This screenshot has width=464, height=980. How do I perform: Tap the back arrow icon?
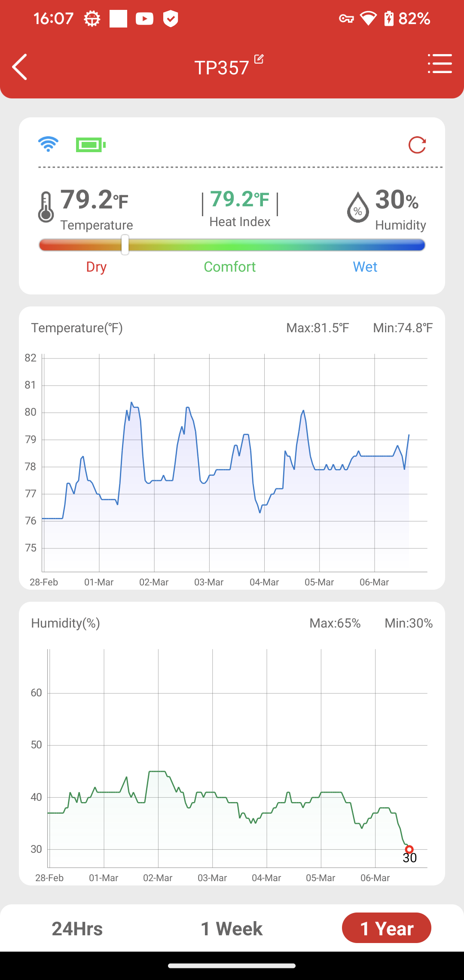pos(20,67)
